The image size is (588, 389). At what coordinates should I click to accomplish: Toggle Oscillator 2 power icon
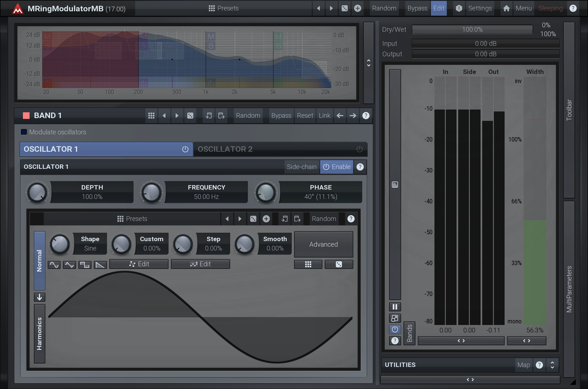[x=359, y=149]
